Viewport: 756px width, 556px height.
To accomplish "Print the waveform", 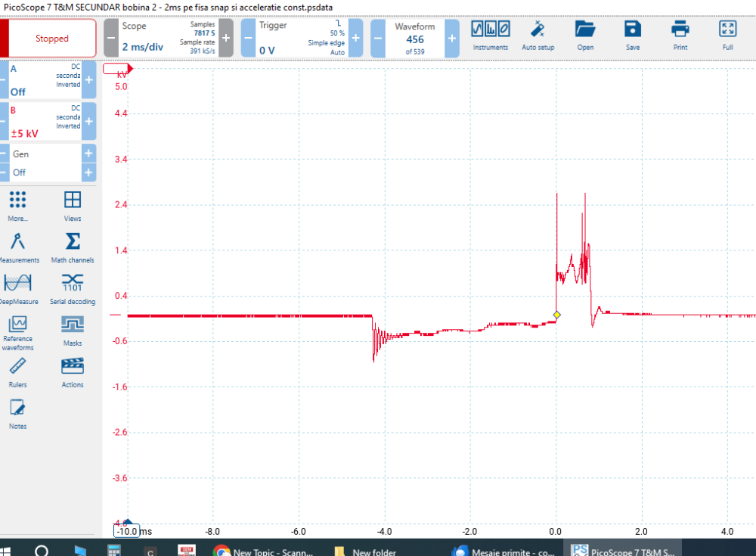I will click(x=680, y=36).
